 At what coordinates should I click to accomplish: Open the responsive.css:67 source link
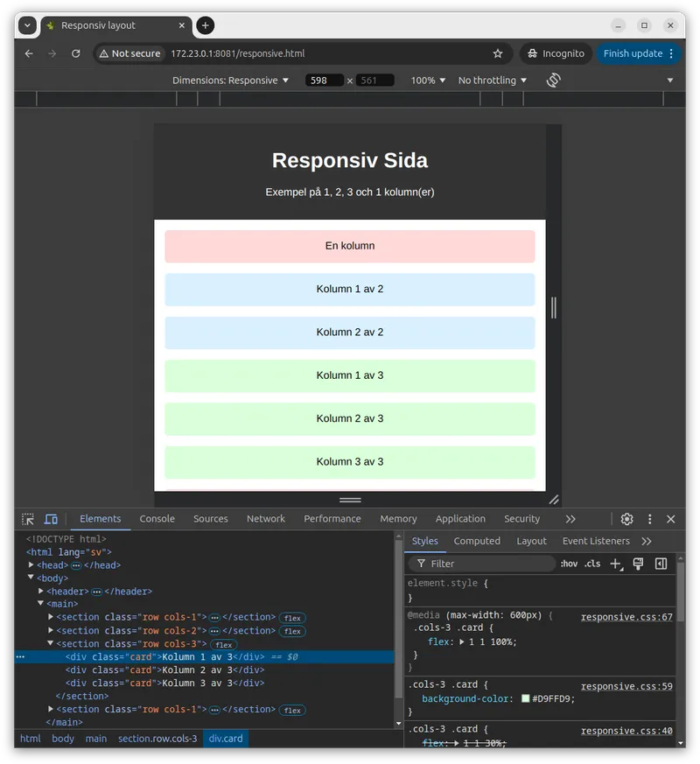[x=626, y=617]
